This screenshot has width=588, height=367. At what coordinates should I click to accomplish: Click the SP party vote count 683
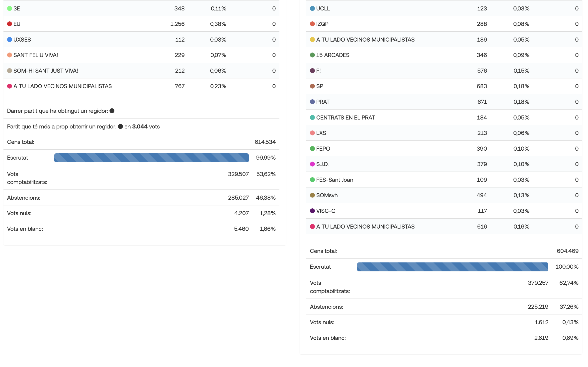pos(482,86)
